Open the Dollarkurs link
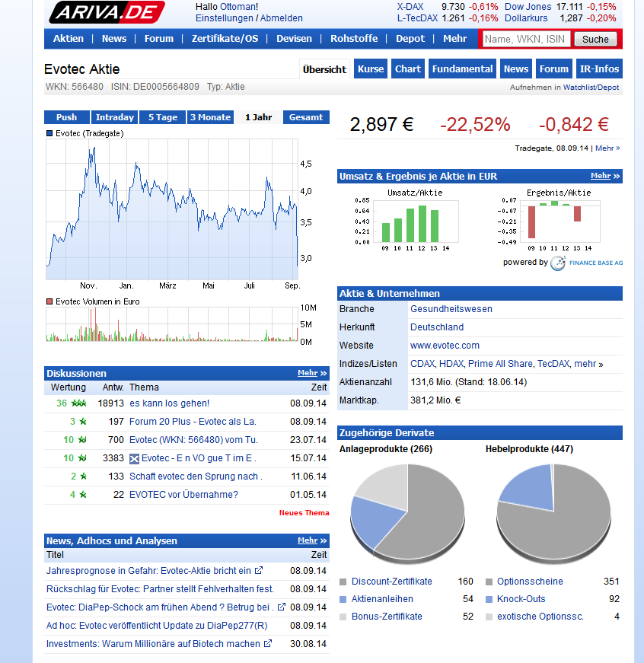The width and height of the screenshot is (644, 663). pos(526,18)
